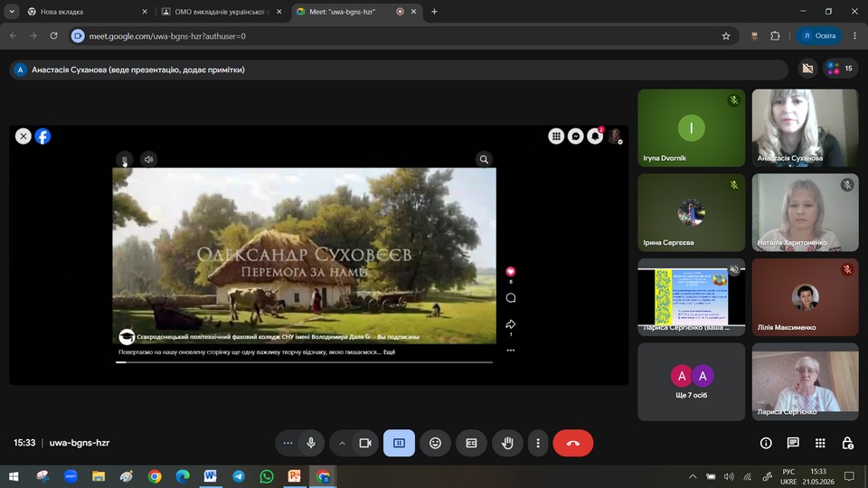
Task: Open host controls lock icon
Action: (847, 443)
